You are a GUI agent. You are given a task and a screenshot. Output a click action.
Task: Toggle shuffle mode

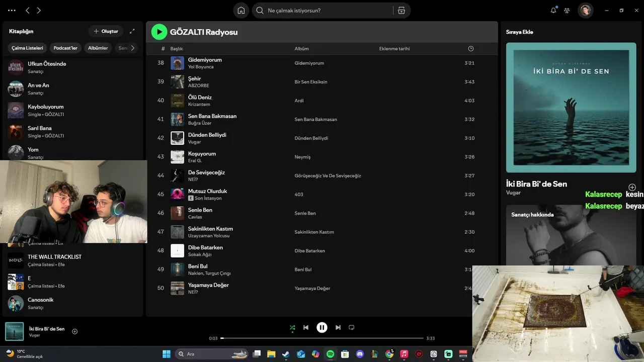pos(292,328)
